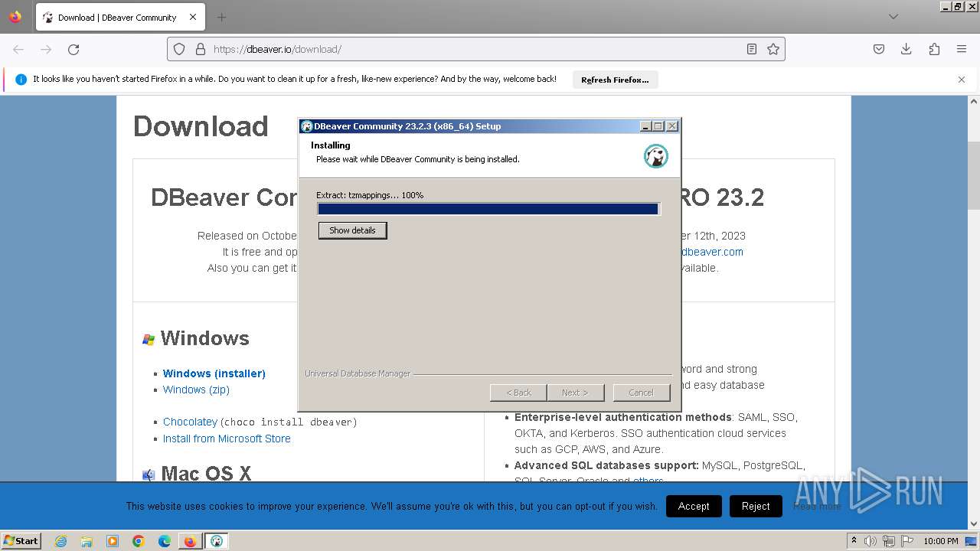Bookmark this page with the star icon

[773, 49]
